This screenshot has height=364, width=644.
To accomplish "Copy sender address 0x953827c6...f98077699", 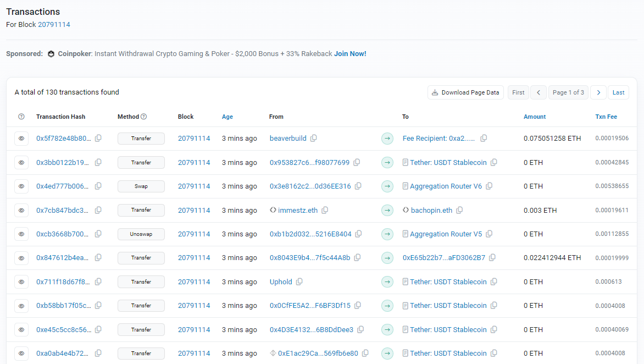I will pyautogui.click(x=357, y=162).
